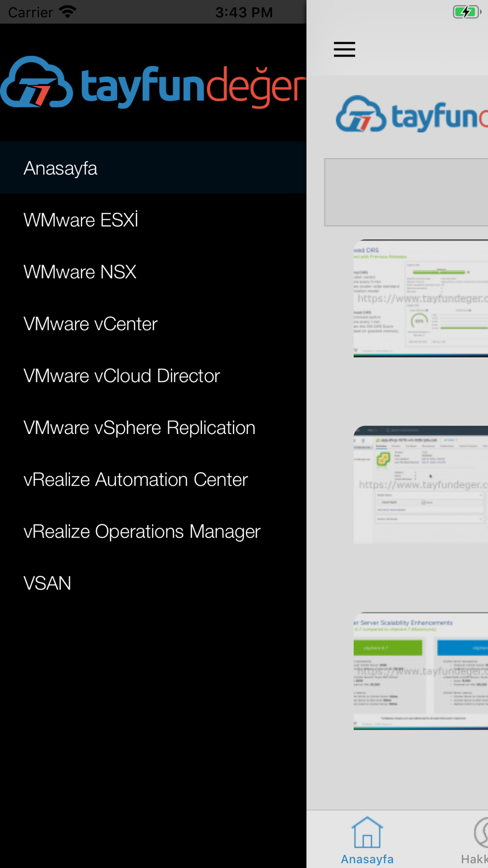Select Anasayfa in the side menu
488x868 pixels.
153,168
